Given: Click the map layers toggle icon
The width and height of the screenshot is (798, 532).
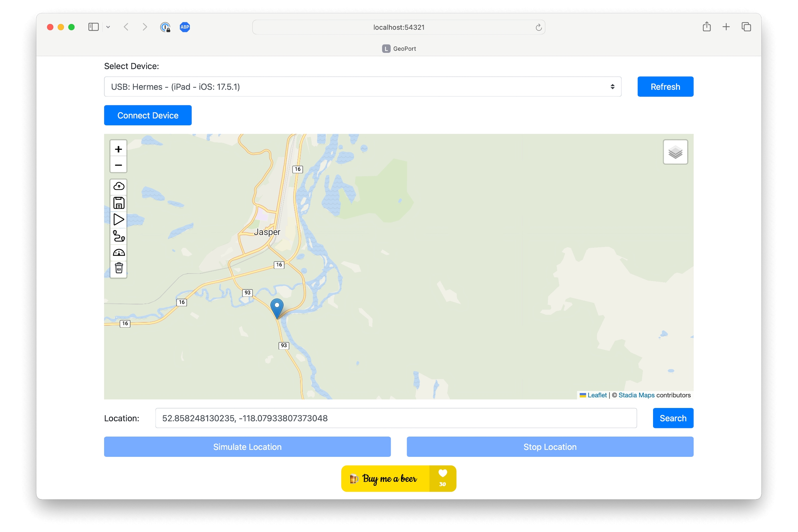Looking at the screenshot, I should (675, 152).
